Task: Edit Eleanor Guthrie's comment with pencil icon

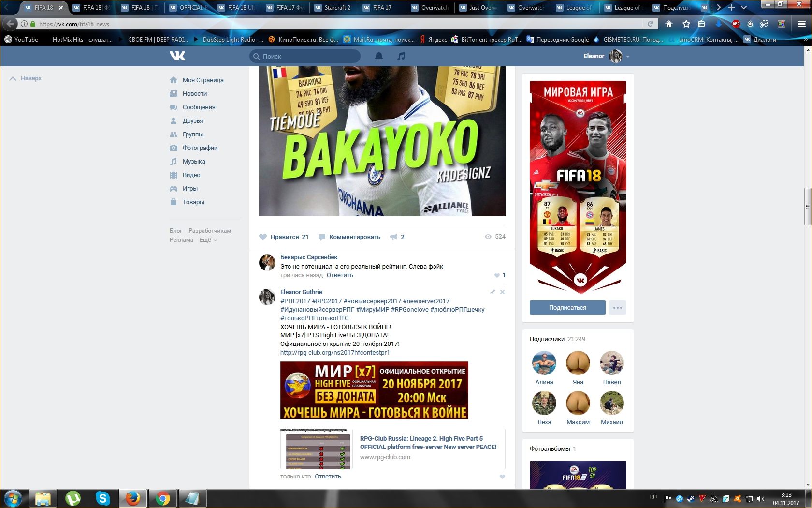Action: pos(493,292)
